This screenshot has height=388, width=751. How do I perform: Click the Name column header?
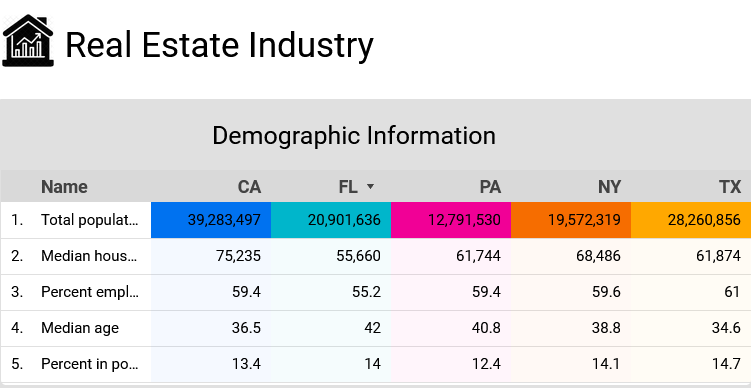pyautogui.click(x=64, y=187)
